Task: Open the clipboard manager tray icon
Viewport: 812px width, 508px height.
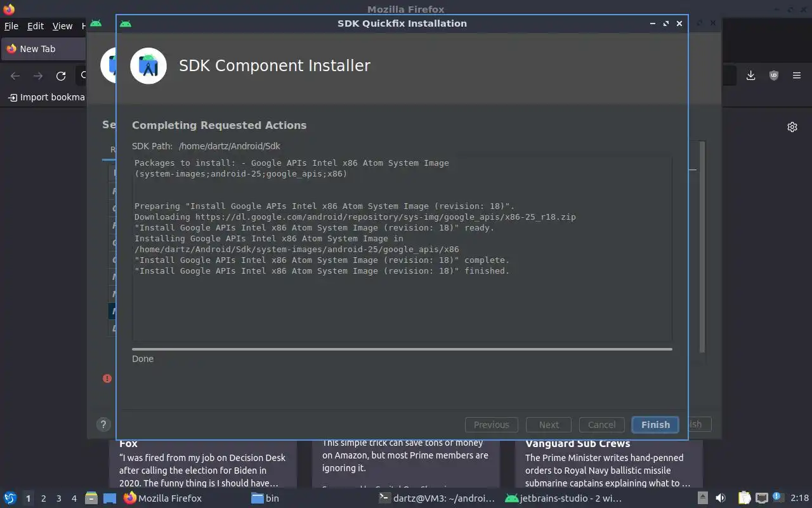Action: point(744,498)
